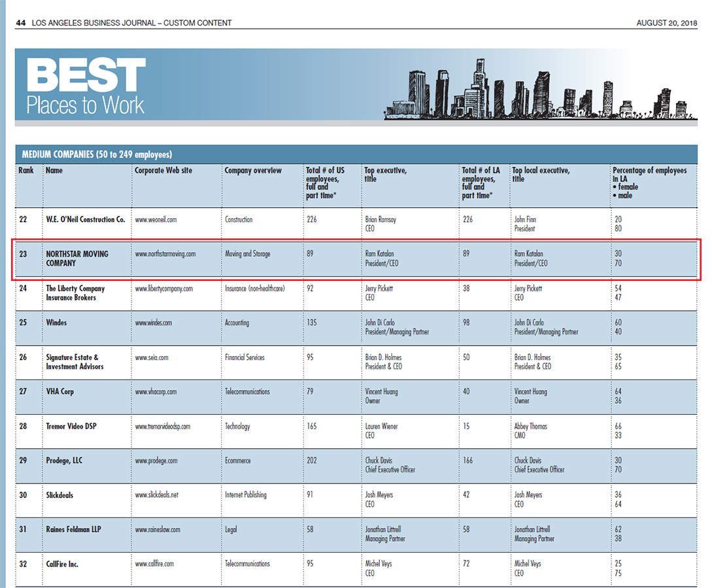Open the www.raineslaw.com link
Image resolution: width=712 pixels, height=588 pixels.
(157, 530)
